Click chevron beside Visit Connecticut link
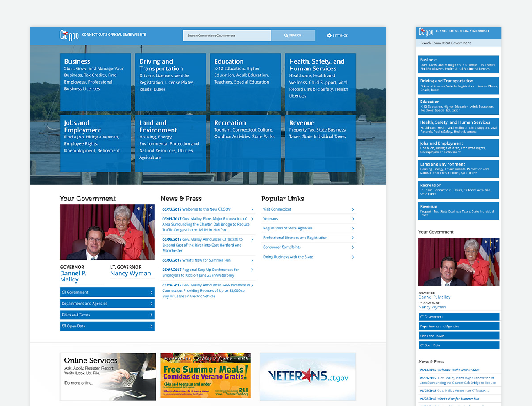Screen dimensions: 532x406 (353, 209)
